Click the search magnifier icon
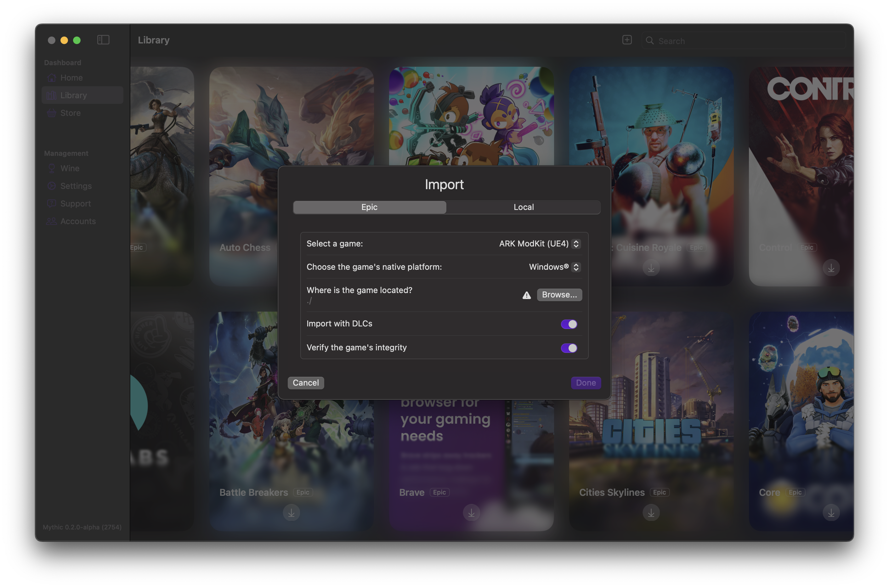The width and height of the screenshot is (889, 588). (x=649, y=41)
